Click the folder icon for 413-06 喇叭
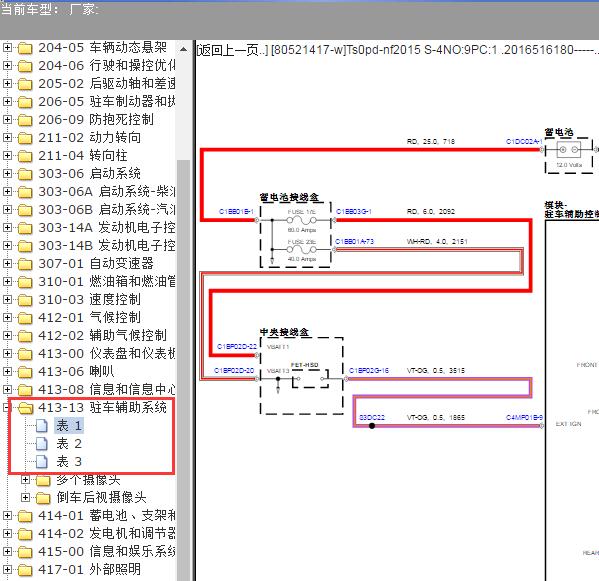The image size is (599, 581). [25, 372]
